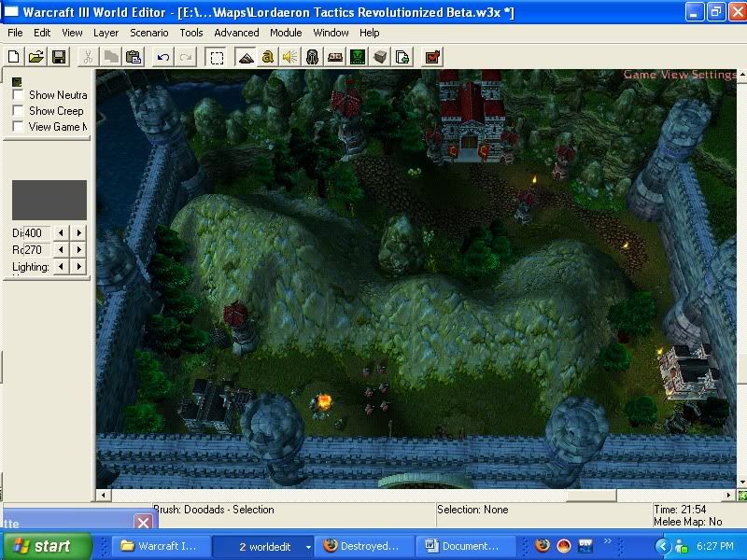This screenshot has height=560, width=747.
Task: Click horizontal scrollbar right arrow
Action: point(728,496)
